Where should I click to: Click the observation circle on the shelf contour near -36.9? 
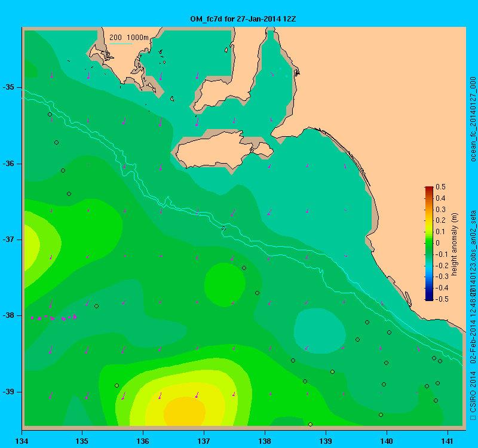tap(223, 228)
